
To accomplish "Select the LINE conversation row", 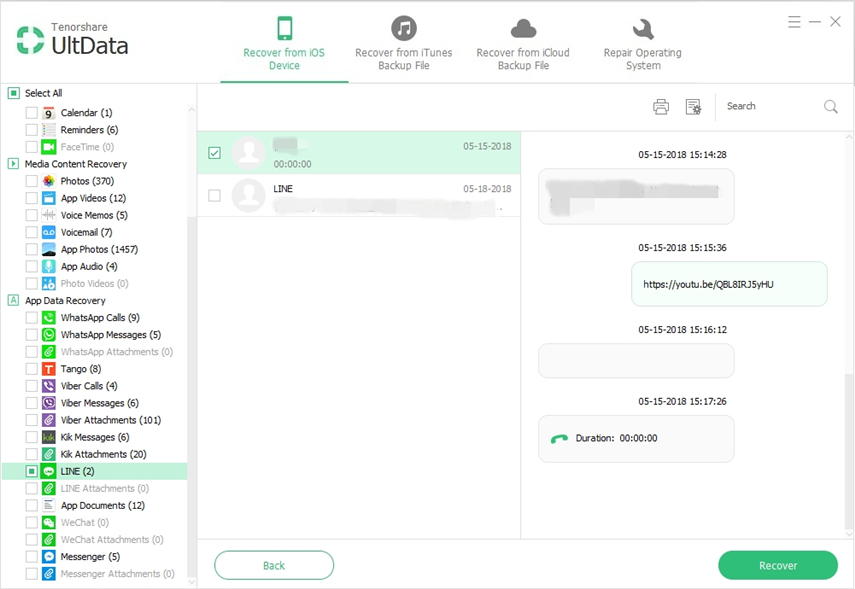I will click(359, 195).
